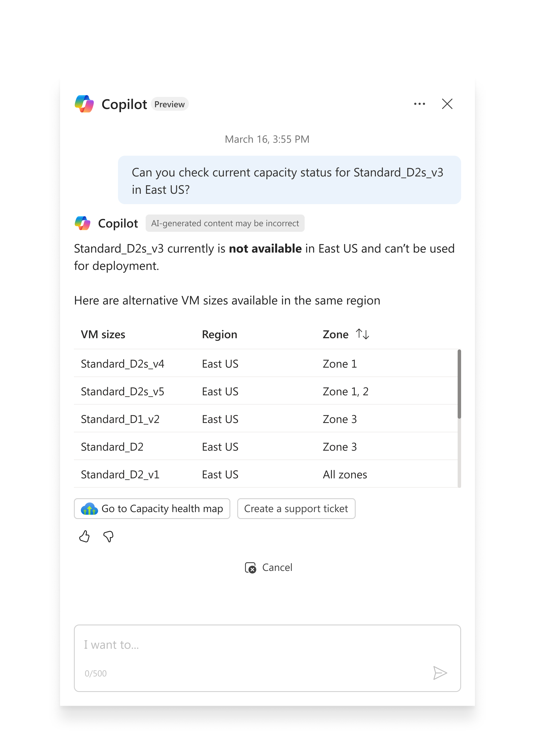Click the VM sizes column header
The width and height of the screenshot is (535, 756).
pyautogui.click(x=103, y=334)
